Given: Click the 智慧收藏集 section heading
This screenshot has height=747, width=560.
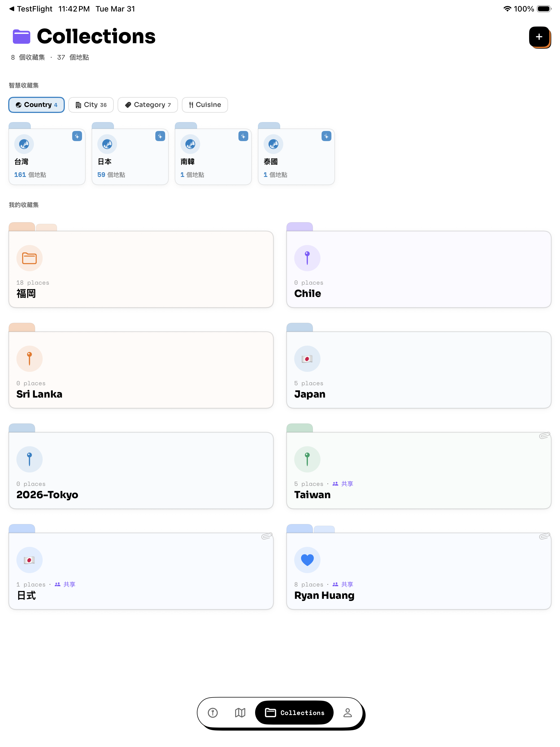Looking at the screenshot, I should [x=24, y=85].
